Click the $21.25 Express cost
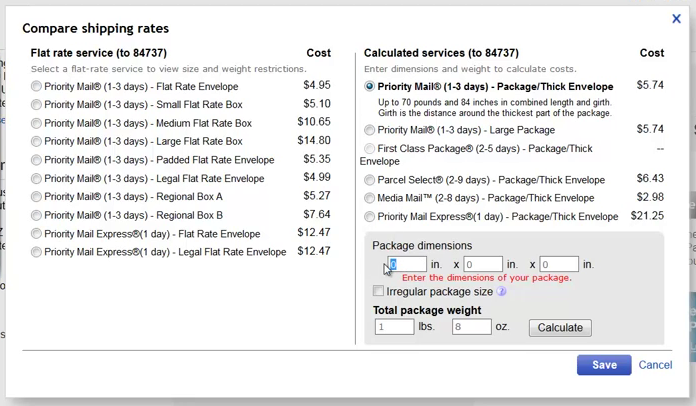The image size is (696, 406). pos(647,216)
